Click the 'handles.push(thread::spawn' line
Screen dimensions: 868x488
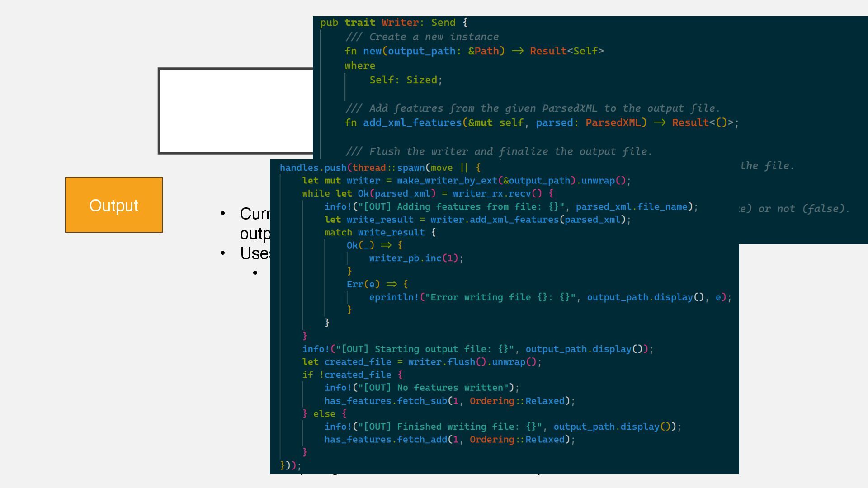[x=380, y=168]
